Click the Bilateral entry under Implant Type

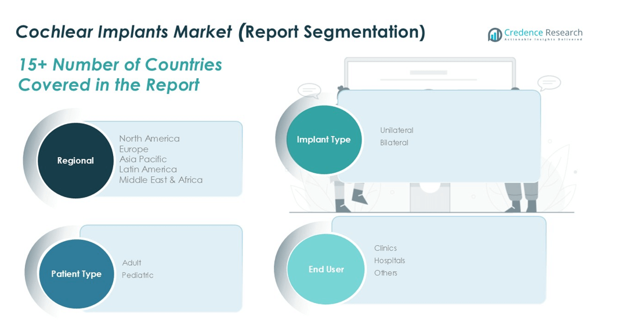click(x=395, y=143)
